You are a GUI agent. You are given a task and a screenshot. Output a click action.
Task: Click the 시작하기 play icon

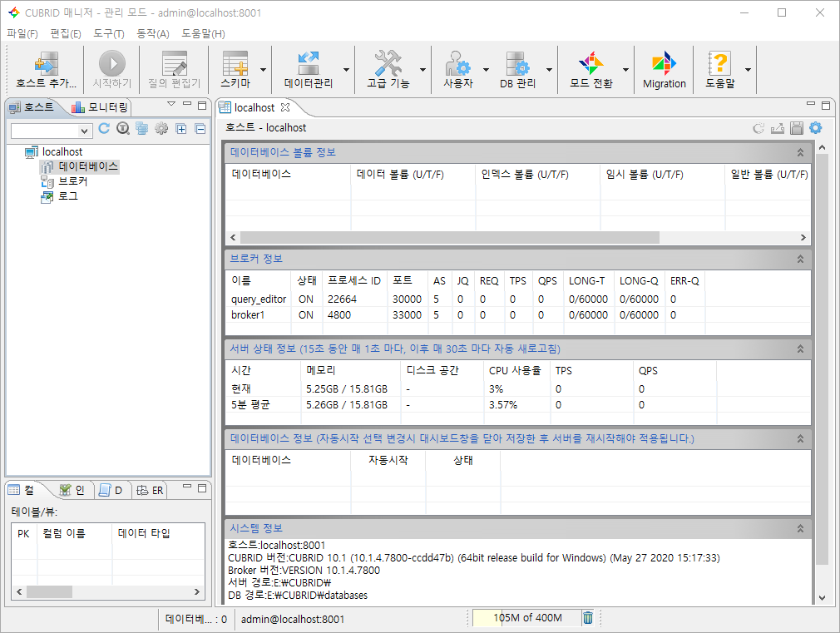pos(112,64)
